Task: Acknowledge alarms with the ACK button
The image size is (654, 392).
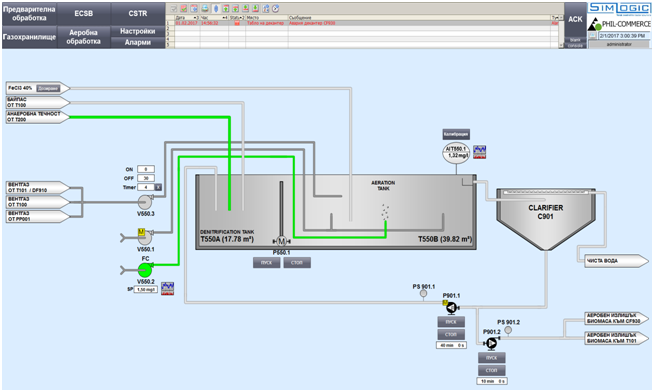Action: [575, 20]
